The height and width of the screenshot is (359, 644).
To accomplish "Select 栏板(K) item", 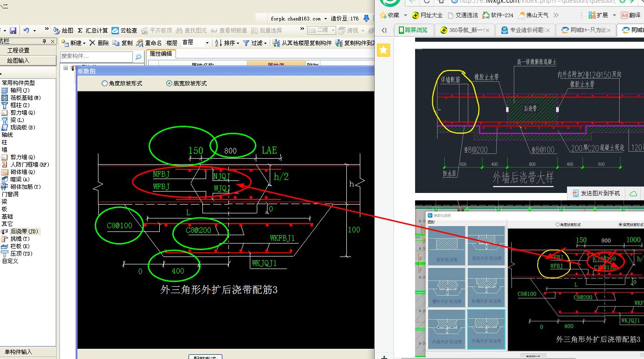I will point(16,246).
